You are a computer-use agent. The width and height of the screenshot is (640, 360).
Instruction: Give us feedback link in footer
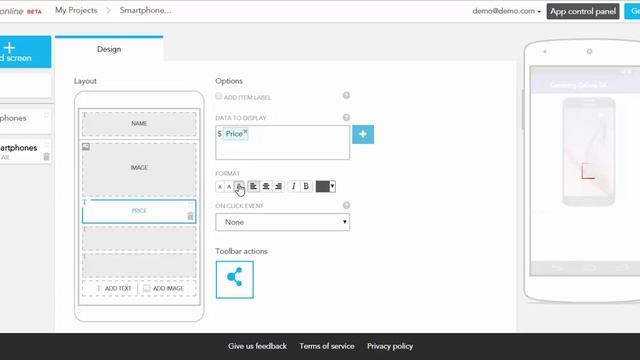[257, 346]
